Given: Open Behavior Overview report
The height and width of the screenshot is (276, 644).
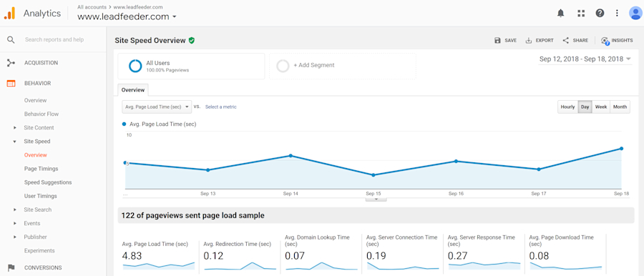Looking at the screenshot, I should (35, 100).
